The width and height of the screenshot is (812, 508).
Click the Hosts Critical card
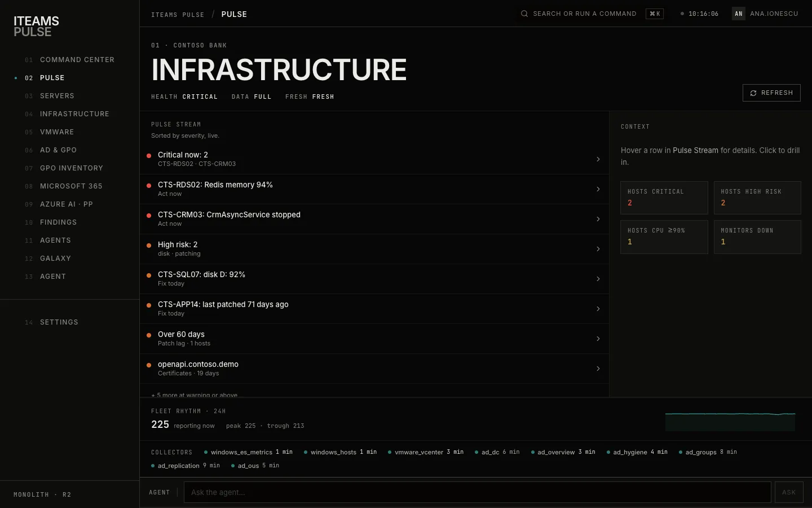[664, 198]
